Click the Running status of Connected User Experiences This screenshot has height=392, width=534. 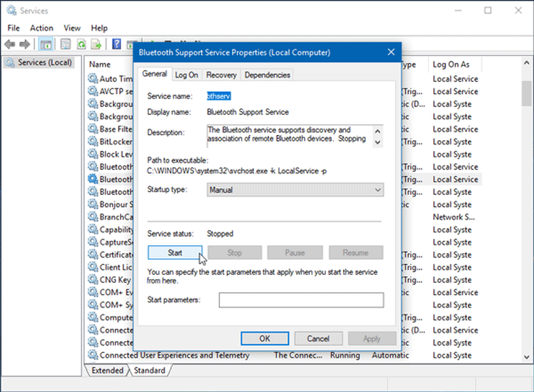(344, 355)
